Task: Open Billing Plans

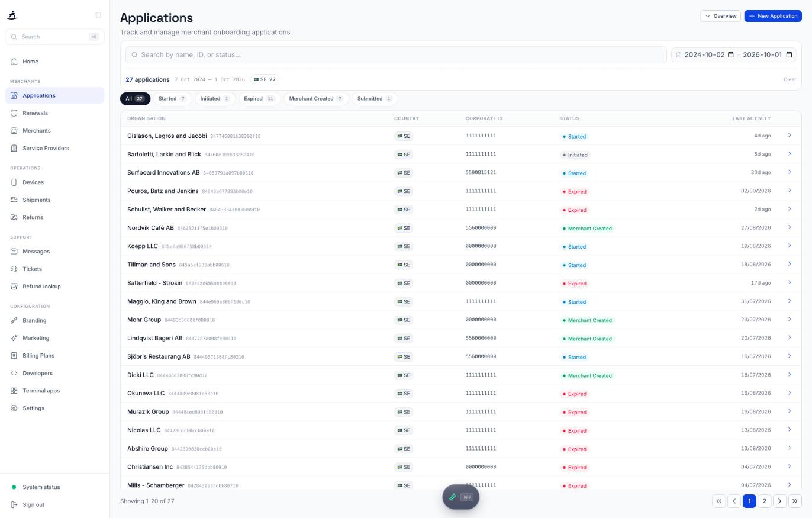Action: tap(54, 356)
